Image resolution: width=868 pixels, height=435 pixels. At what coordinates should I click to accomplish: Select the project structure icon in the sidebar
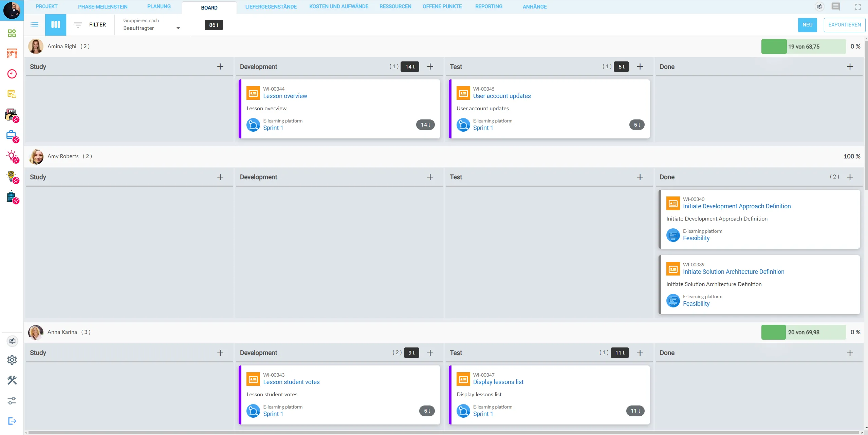point(12,53)
